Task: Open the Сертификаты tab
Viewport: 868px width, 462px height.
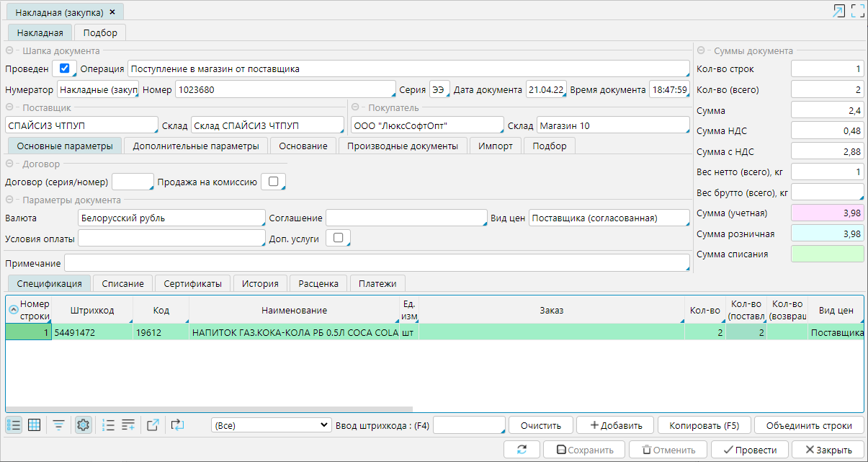Action: [192, 283]
